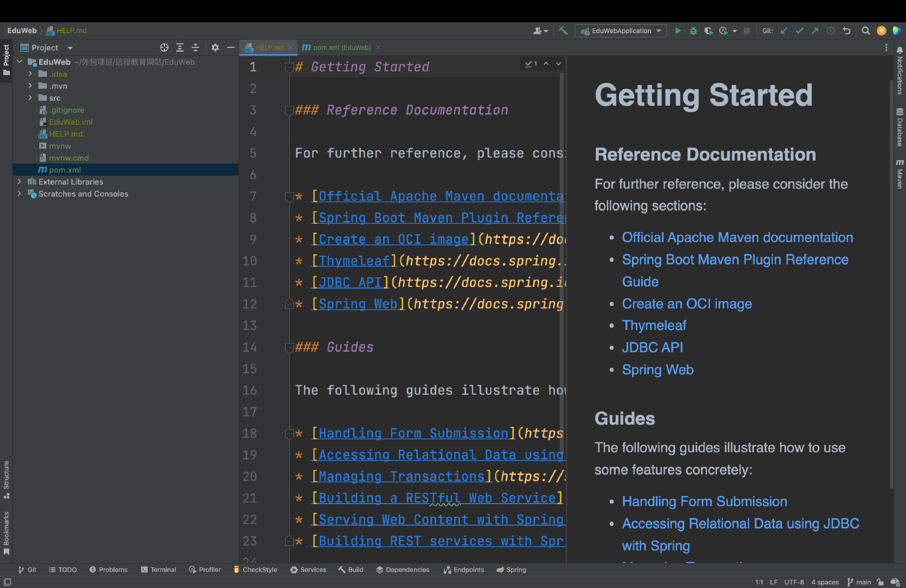Collapse the EduWeb root project node
The image size is (906, 588).
tap(20, 62)
